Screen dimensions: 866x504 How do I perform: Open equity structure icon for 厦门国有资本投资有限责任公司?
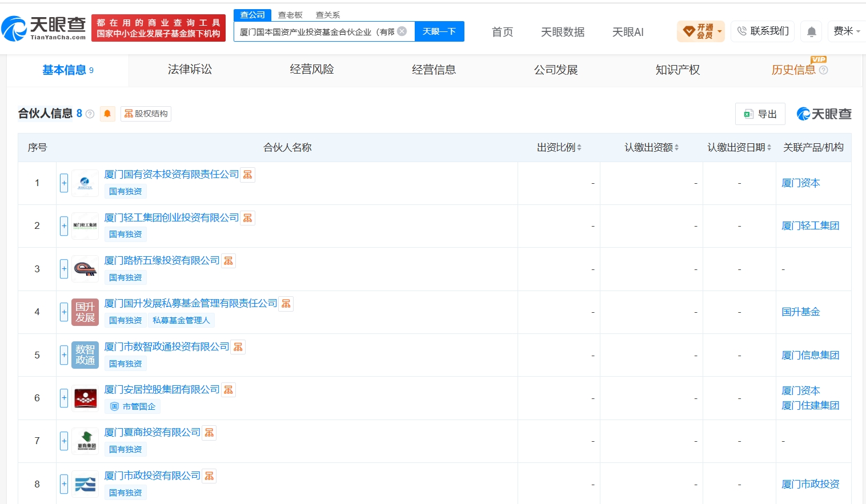coord(247,175)
